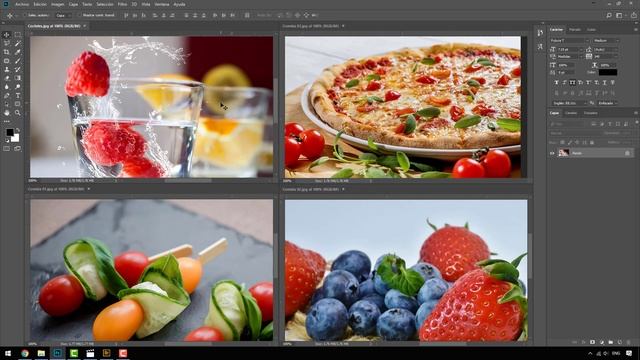Select the Pen tool
Image resolution: width=640 pixels, height=360 pixels.
7,96
